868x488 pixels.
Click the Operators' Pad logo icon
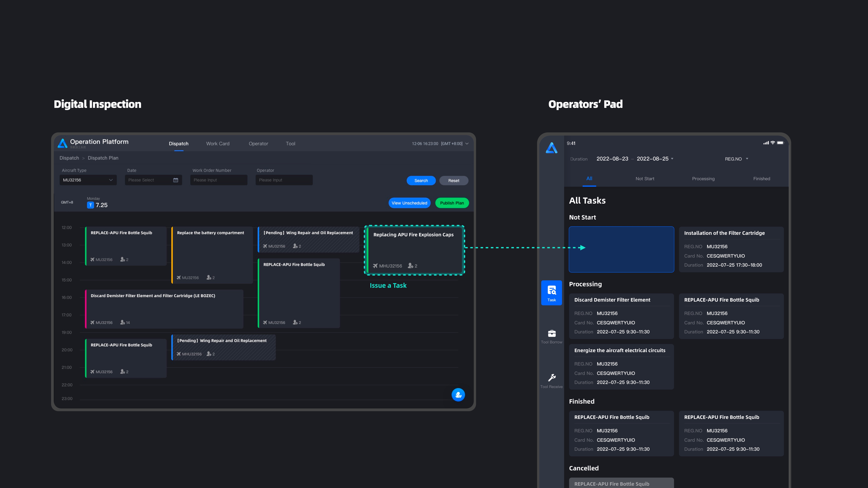(x=552, y=148)
